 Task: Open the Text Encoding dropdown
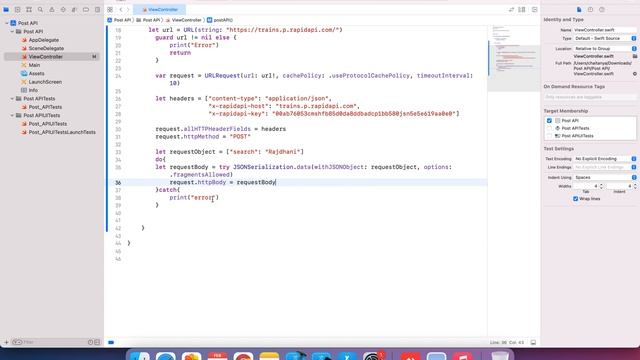(605, 159)
